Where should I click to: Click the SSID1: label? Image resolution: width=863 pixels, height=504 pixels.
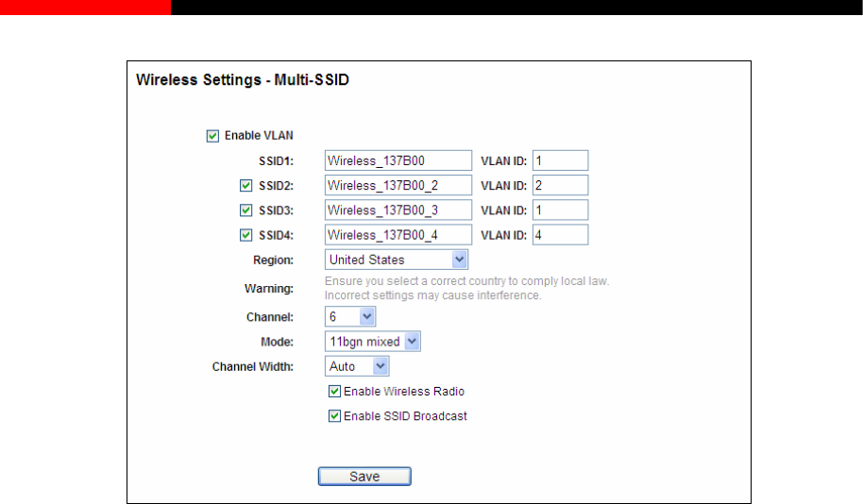[x=277, y=161]
